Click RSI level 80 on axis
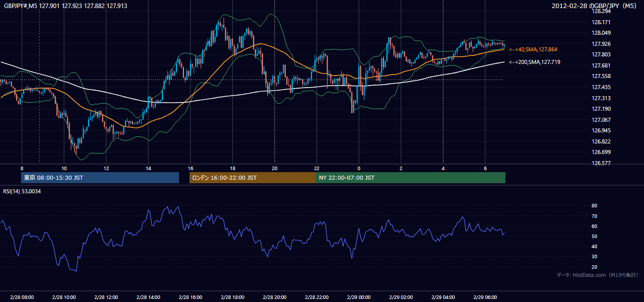Screen dimensions: 644x302 (x=594, y=206)
